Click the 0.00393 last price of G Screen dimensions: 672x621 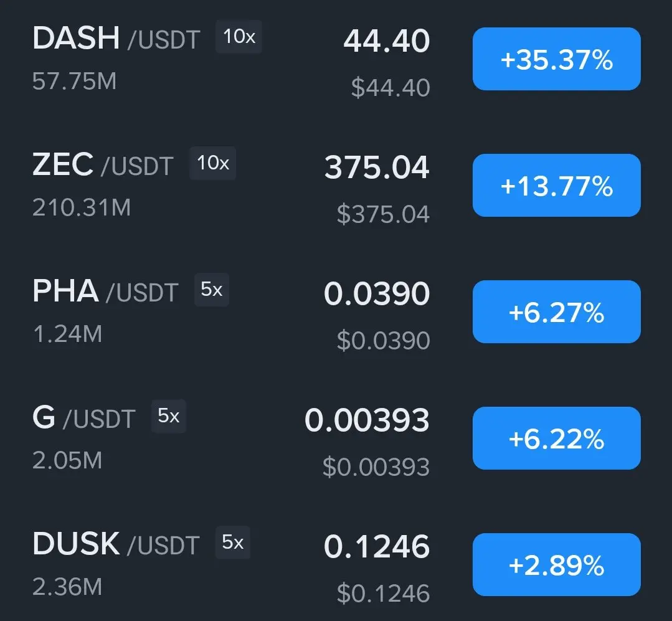(367, 420)
